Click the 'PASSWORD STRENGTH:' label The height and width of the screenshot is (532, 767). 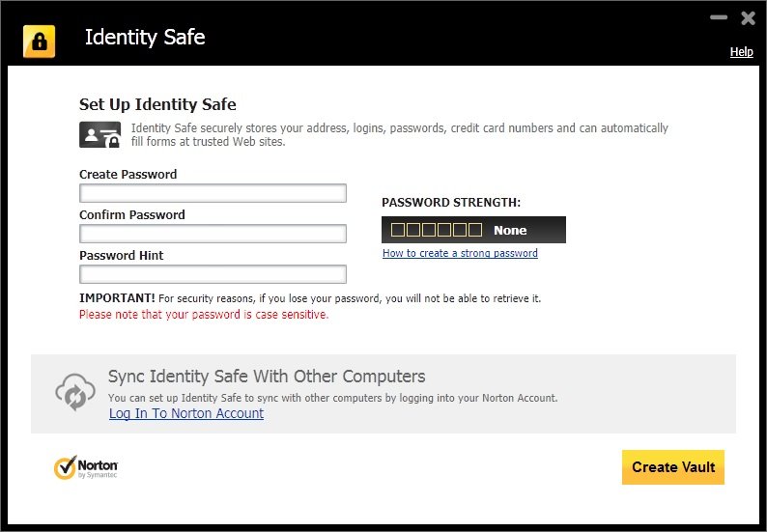pos(451,203)
